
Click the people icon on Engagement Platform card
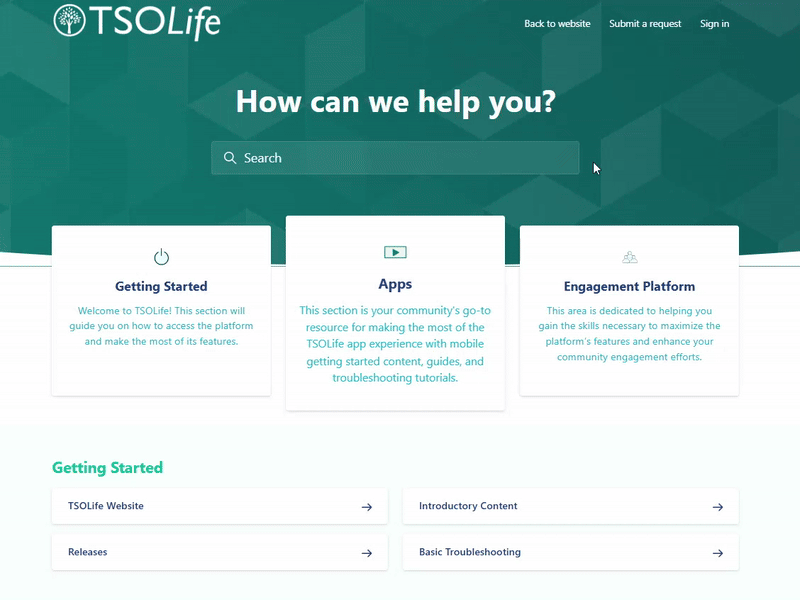[x=630, y=257]
